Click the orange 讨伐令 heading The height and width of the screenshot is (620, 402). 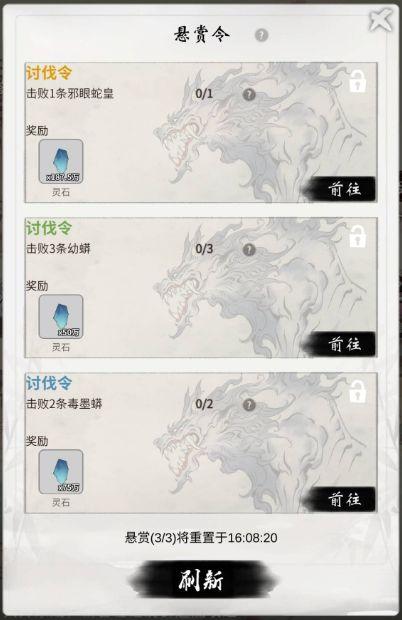point(49,73)
